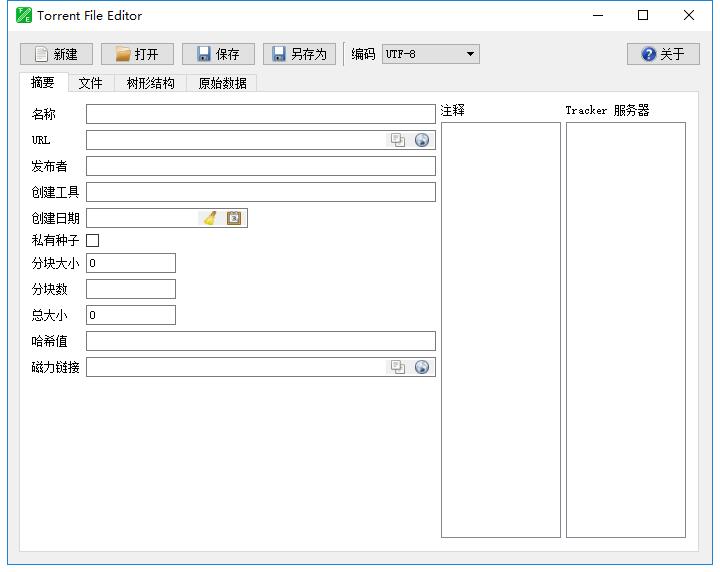
Task: Expand the 编码 UTF-8 encoding dropdown
Action: (x=431, y=54)
